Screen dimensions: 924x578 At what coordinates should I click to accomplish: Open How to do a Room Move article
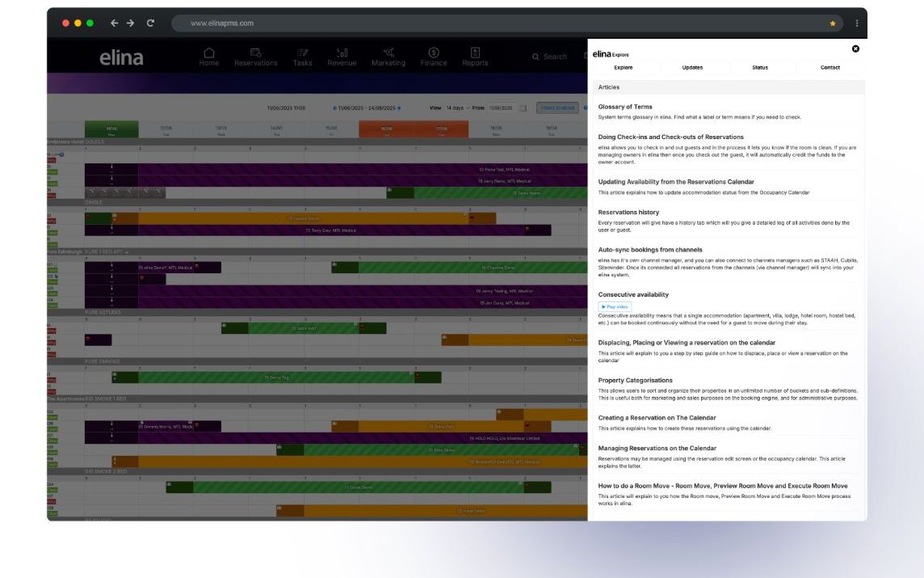[x=723, y=486]
